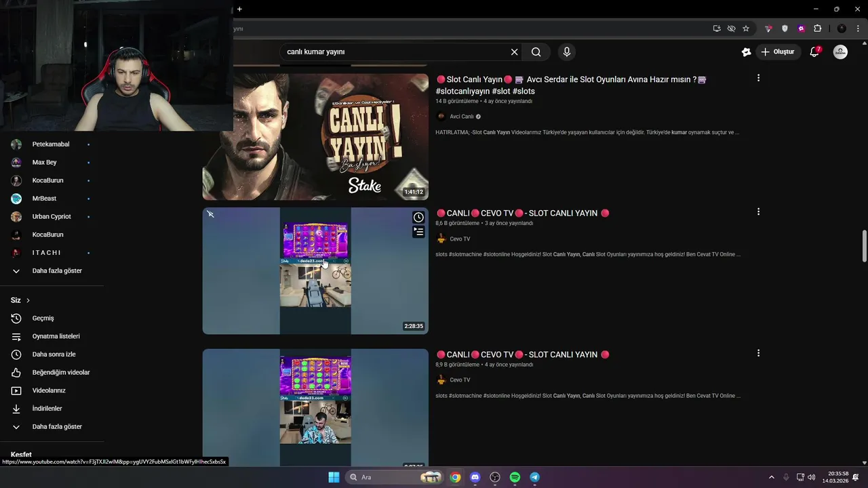Open CEVO TV title with 8,9 B görüntüleme

click(x=523, y=354)
